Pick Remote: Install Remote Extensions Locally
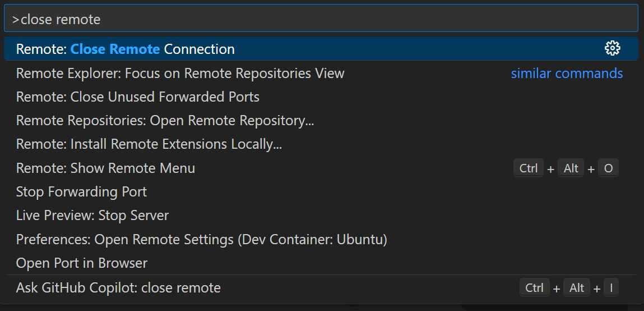The width and height of the screenshot is (644, 311). point(149,144)
